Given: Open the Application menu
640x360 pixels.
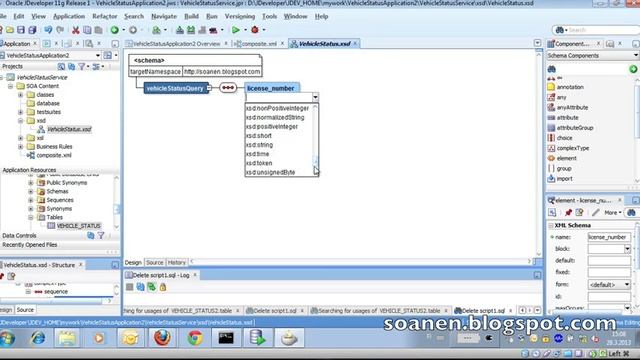Looking at the screenshot, I should pos(69,16).
